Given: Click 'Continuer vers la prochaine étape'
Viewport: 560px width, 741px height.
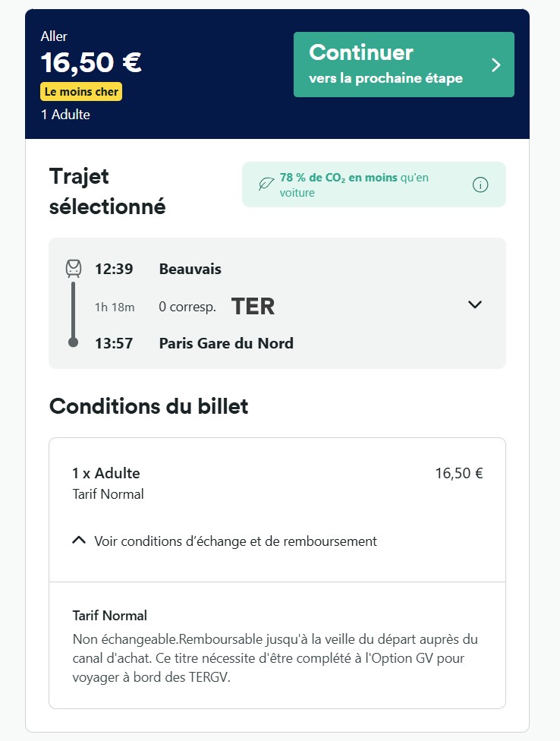Looking at the screenshot, I should coord(403,65).
